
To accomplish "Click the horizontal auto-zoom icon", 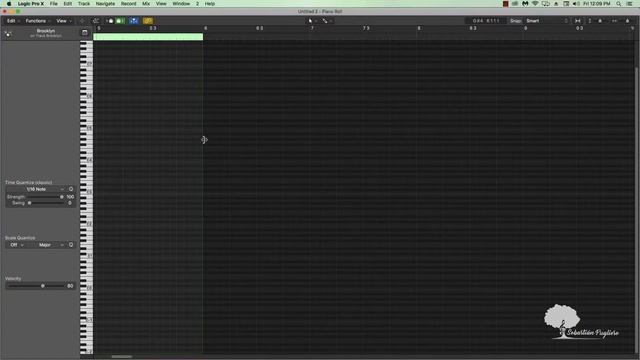I will tap(578, 21).
